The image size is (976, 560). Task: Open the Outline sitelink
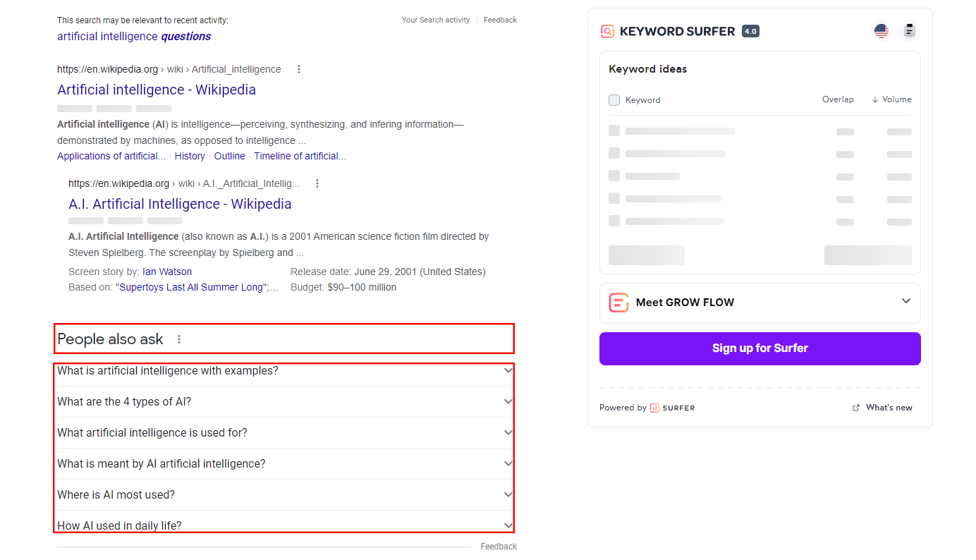(x=230, y=156)
